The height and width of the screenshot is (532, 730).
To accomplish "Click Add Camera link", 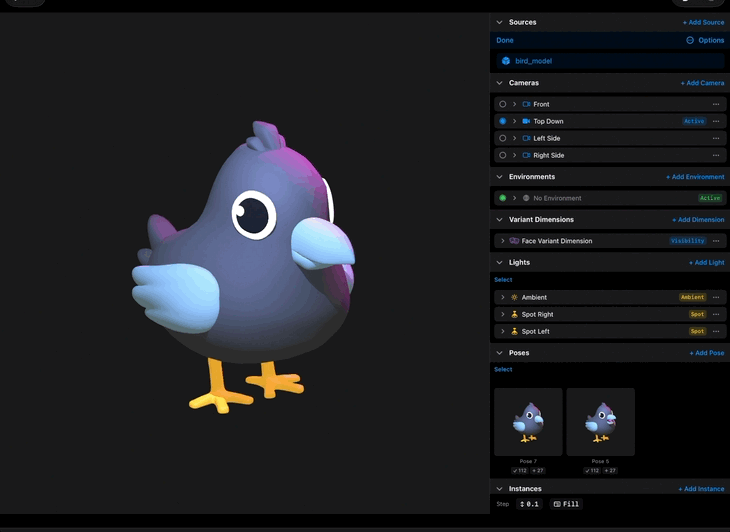I will pyautogui.click(x=703, y=83).
